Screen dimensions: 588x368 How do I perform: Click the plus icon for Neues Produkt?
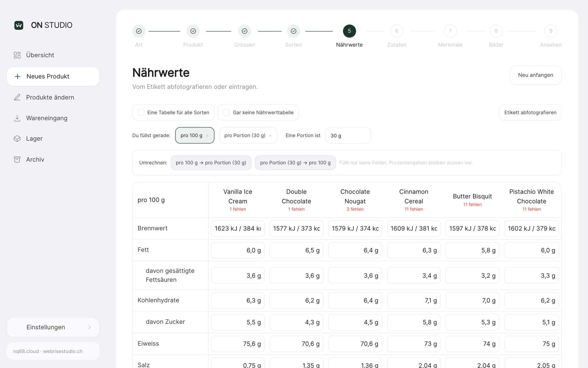point(18,76)
